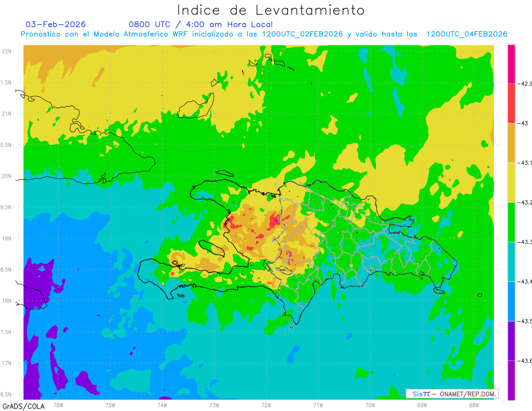The image size is (532, 411).
Task: Click the '18N' latitude label
Action: point(7,301)
